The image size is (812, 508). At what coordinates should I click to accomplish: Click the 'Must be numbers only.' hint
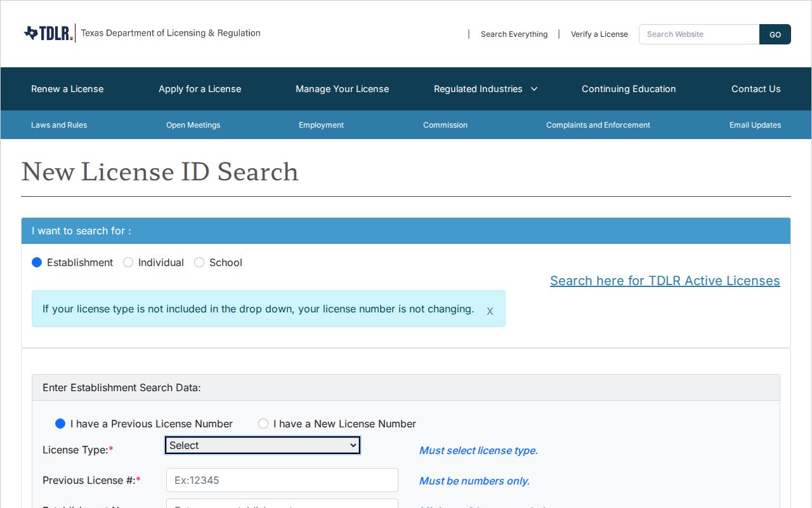tap(475, 481)
